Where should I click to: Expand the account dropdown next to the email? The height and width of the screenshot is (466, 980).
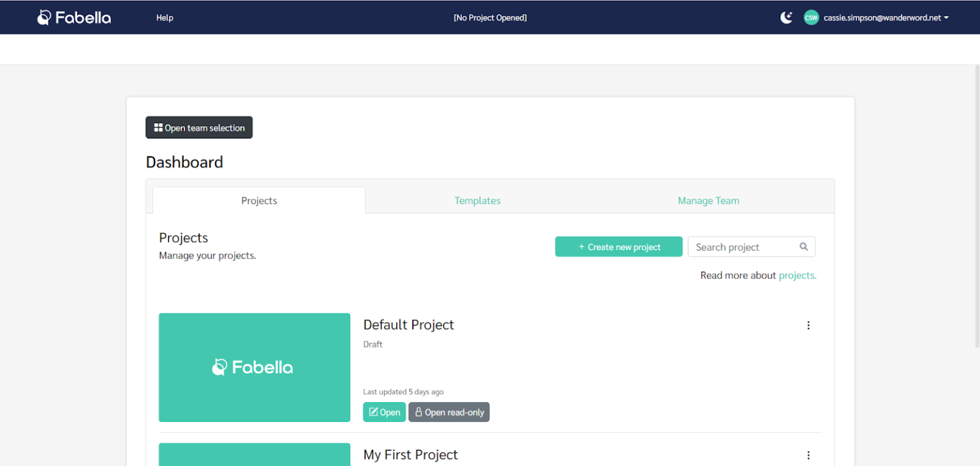(947, 17)
